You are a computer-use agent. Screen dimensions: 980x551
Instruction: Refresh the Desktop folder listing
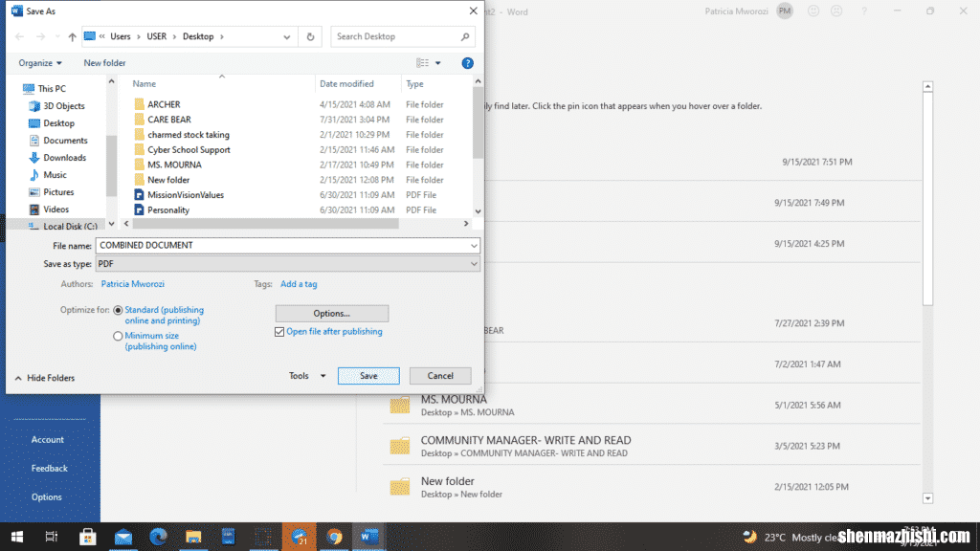point(310,37)
